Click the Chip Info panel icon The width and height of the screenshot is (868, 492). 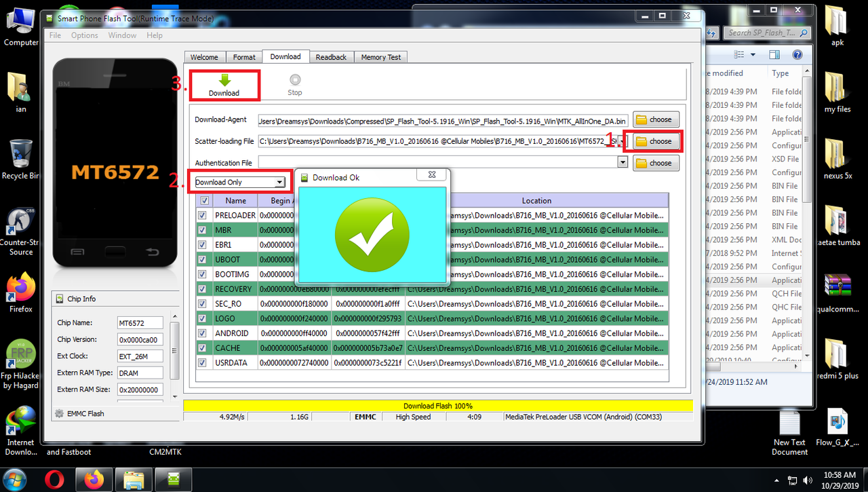[x=60, y=299]
